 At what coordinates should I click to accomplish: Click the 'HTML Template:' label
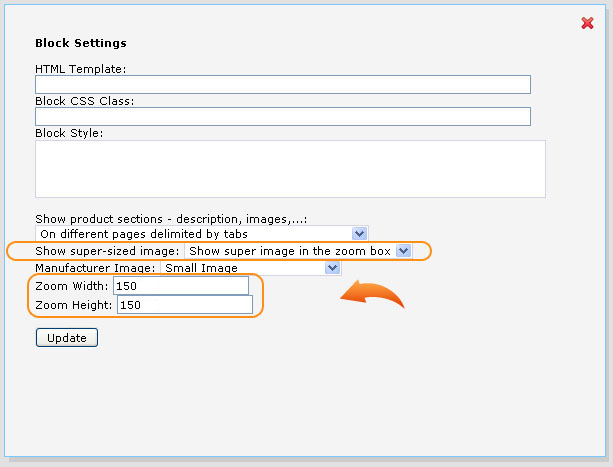point(81,69)
